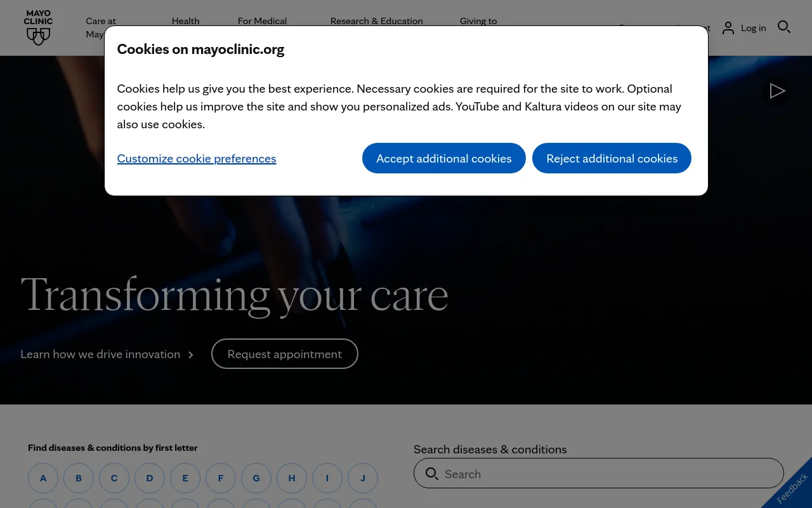Click the Log in person icon
Viewport: 812px width, 508px height.
[x=728, y=27]
